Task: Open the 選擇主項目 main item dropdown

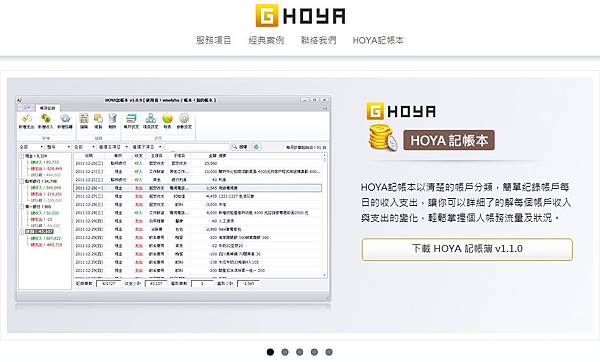Action: tap(113, 147)
